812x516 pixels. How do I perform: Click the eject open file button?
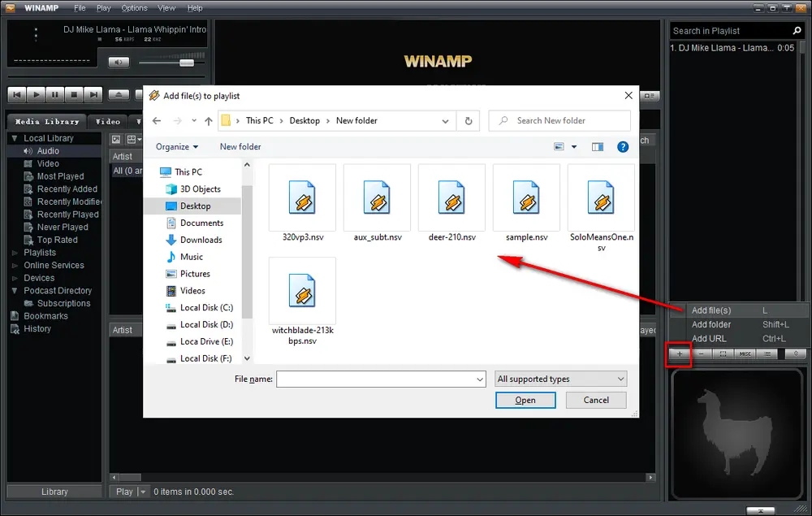click(x=119, y=94)
